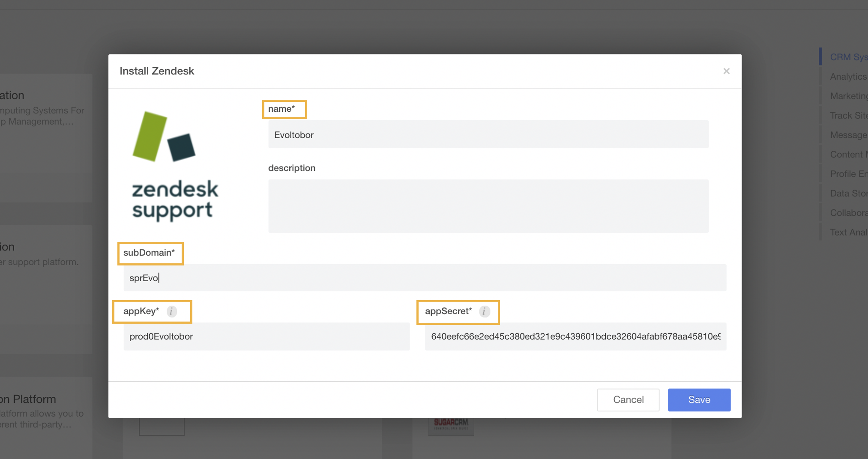The width and height of the screenshot is (868, 459).
Task: Click the appSecret* label text
Action: (x=448, y=311)
